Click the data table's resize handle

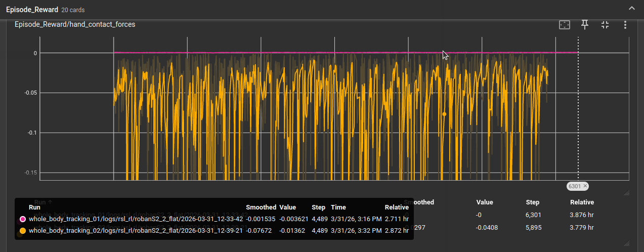626,243
